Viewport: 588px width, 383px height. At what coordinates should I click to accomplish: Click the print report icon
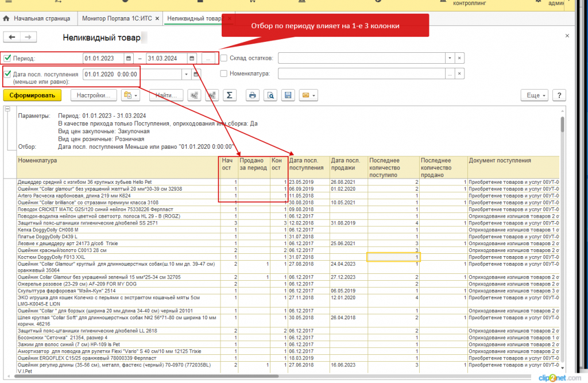[x=253, y=95]
